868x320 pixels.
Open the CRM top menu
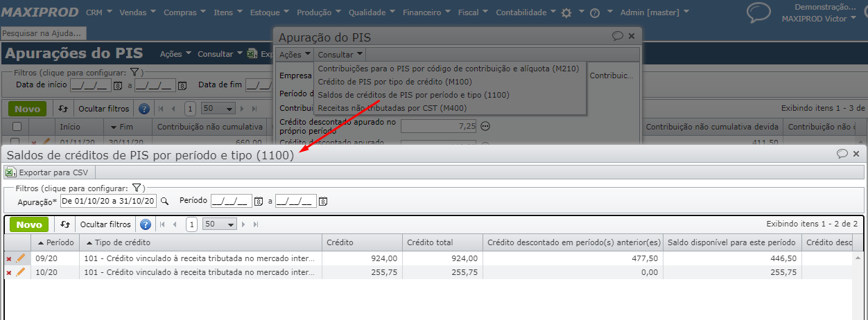100,12
